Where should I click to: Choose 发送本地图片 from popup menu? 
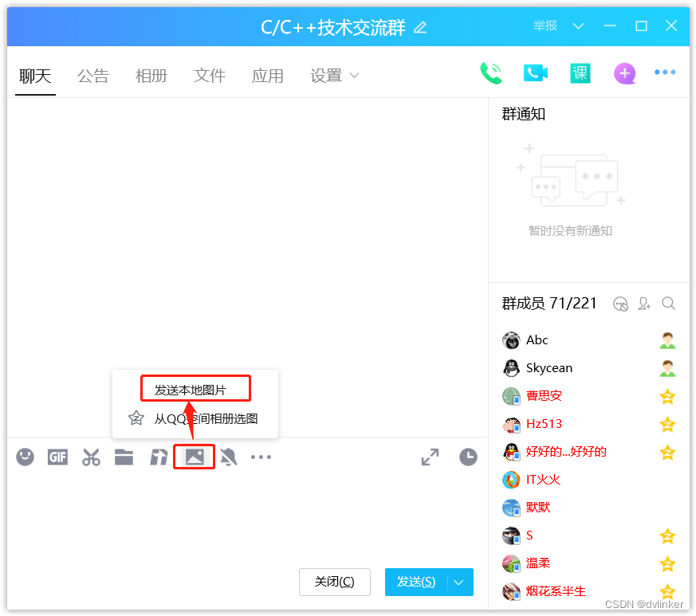(191, 390)
